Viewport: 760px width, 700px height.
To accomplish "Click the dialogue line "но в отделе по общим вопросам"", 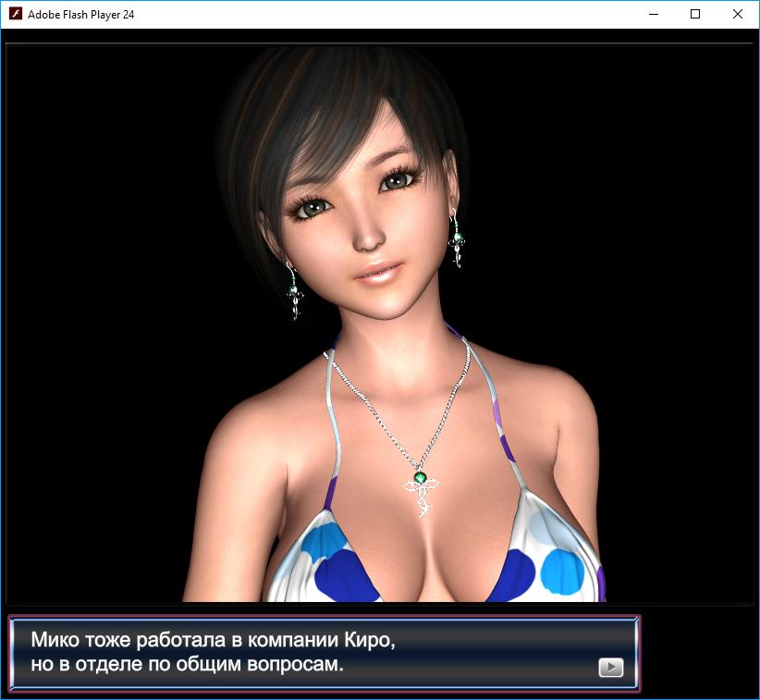I will tap(187, 665).
